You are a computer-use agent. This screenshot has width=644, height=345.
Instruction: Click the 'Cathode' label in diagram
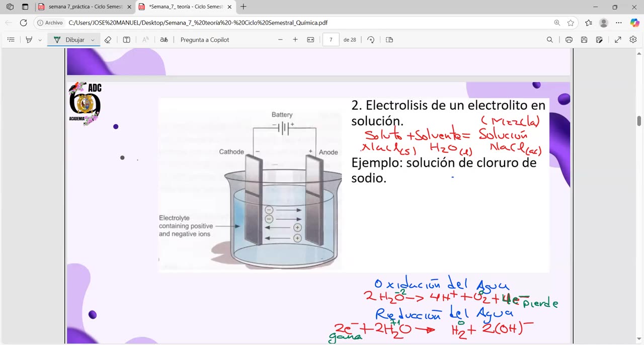coord(231,152)
